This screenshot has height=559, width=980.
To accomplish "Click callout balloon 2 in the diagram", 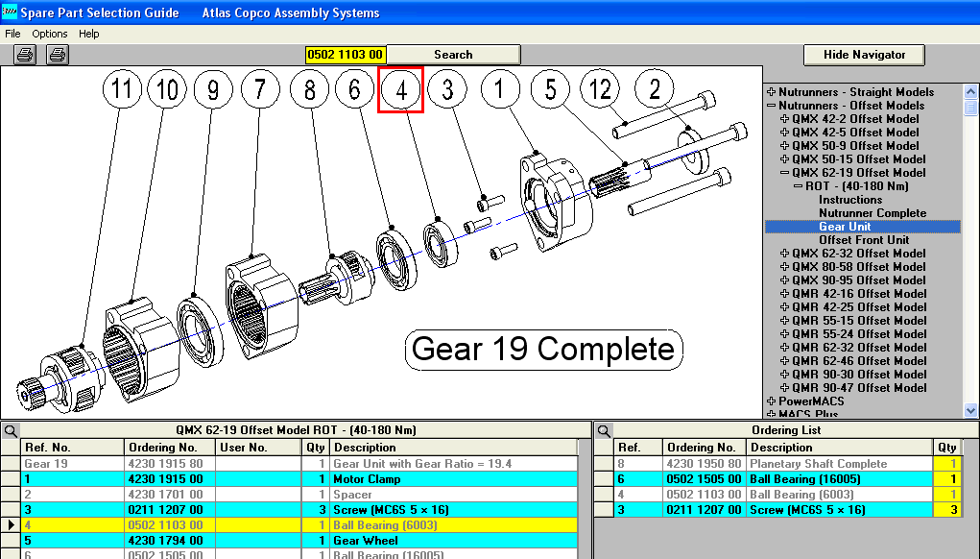I will pos(655,90).
